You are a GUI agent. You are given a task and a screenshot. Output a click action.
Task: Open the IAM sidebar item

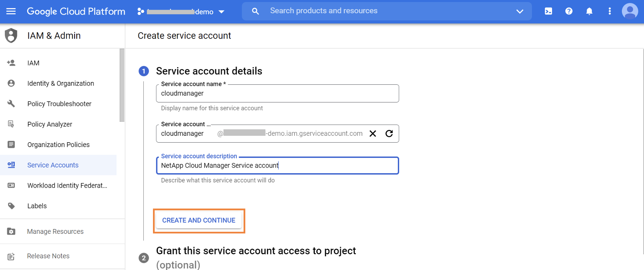coord(33,63)
